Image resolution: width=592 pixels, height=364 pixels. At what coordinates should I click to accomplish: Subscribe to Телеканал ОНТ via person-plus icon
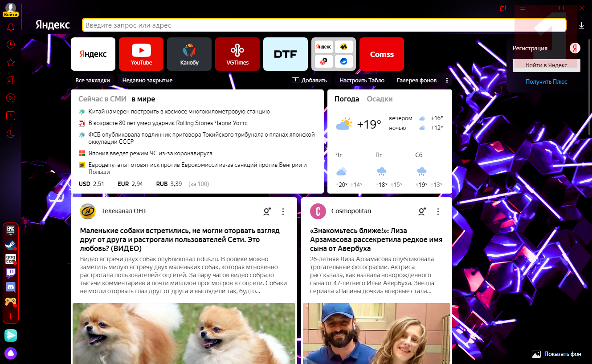pos(267,211)
